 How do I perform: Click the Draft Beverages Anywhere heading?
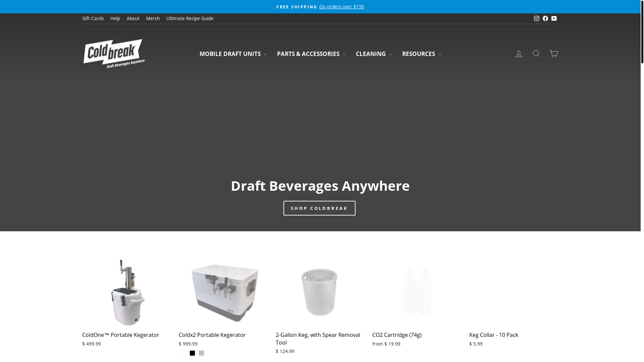coord(320,186)
